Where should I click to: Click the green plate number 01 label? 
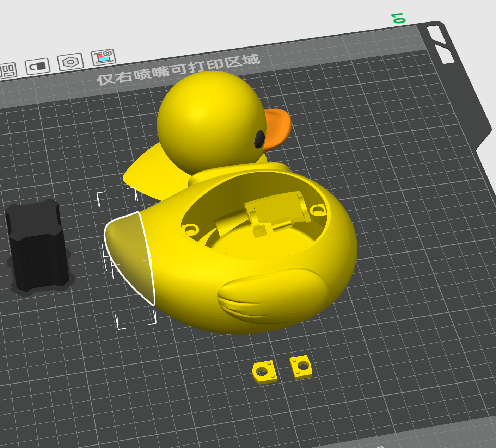tap(399, 18)
